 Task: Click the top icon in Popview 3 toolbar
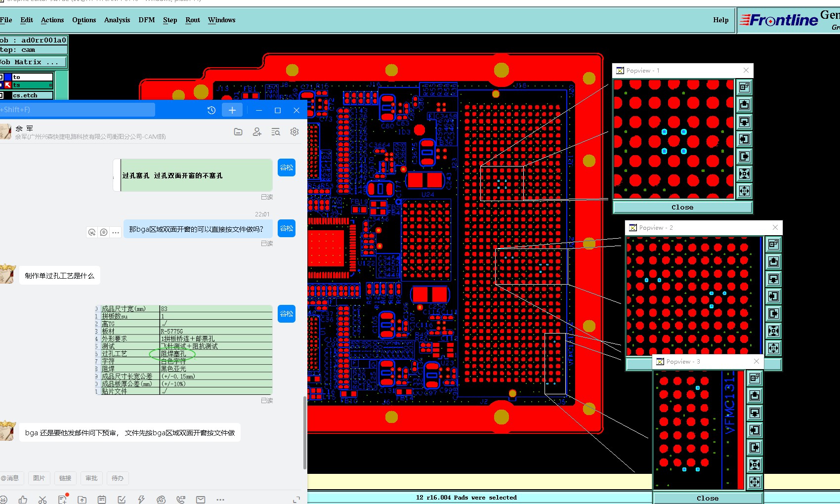(x=755, y=378)
